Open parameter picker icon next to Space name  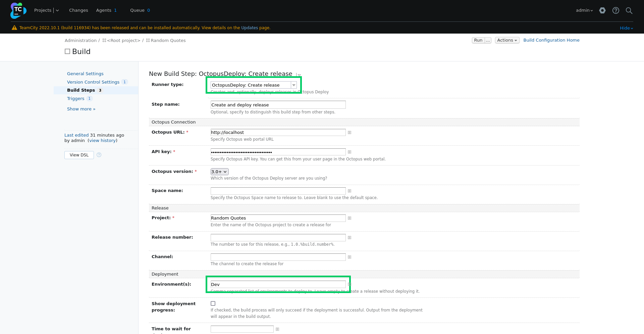point(350,191)
